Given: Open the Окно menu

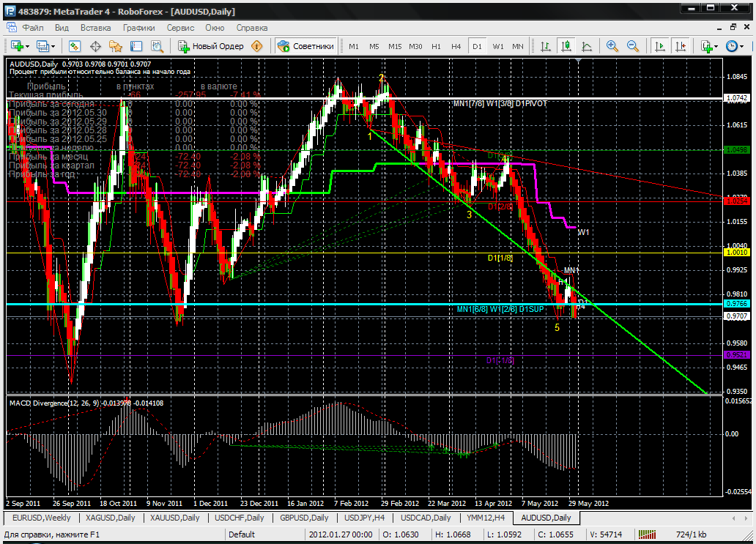Looking at the screenshot, I should click(x=215, y=28).
